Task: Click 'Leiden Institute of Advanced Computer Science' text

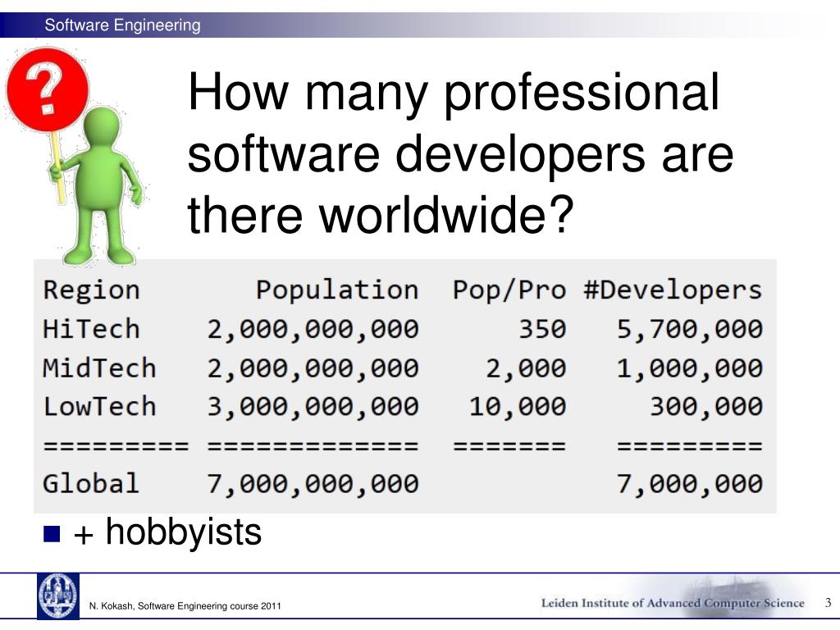Action: [673, 603]
